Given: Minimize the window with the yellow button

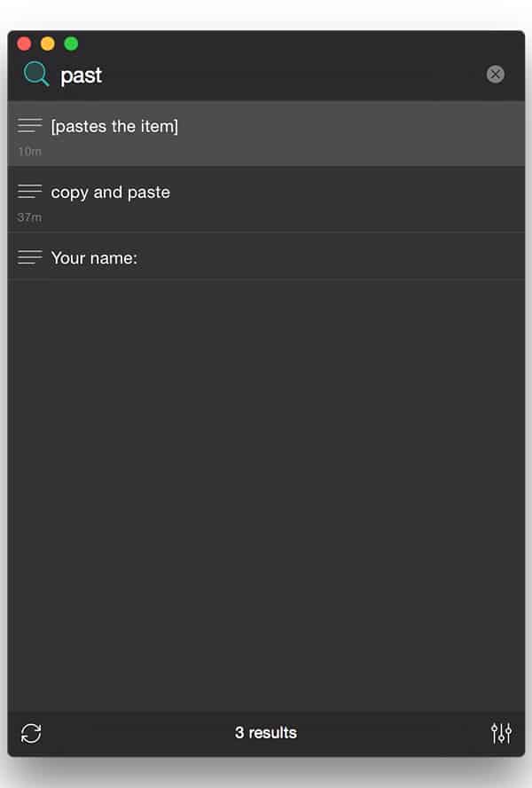Looking at the screenshot, I should 48,43.
